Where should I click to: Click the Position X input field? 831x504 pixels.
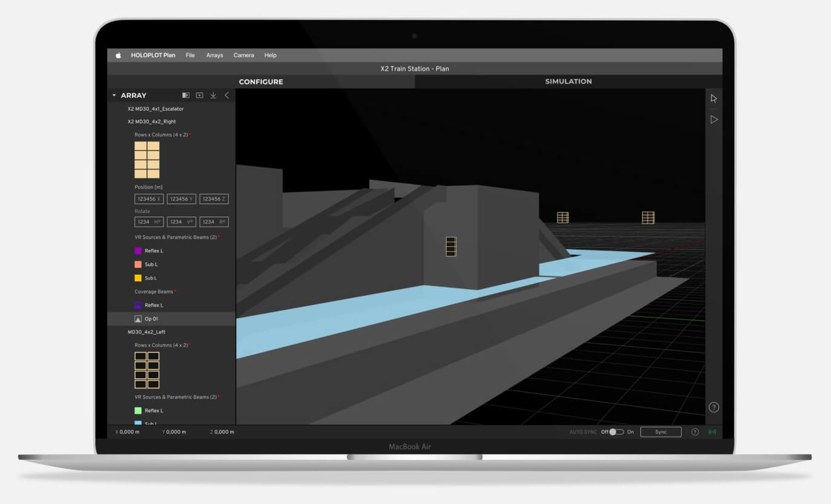coord(149,199)
